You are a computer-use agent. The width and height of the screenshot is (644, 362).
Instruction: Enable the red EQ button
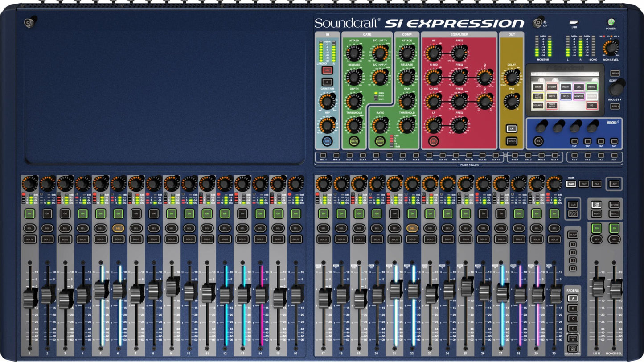(433, 141)
